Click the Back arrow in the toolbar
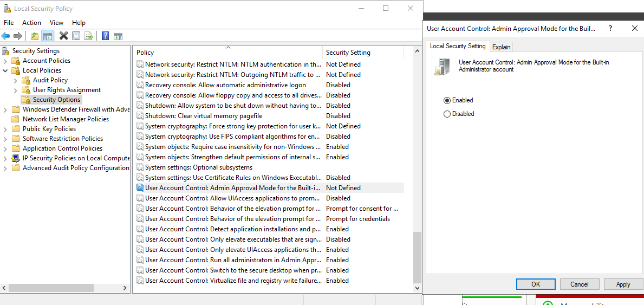This screenshot has width=644, height=305. point(5,36)
